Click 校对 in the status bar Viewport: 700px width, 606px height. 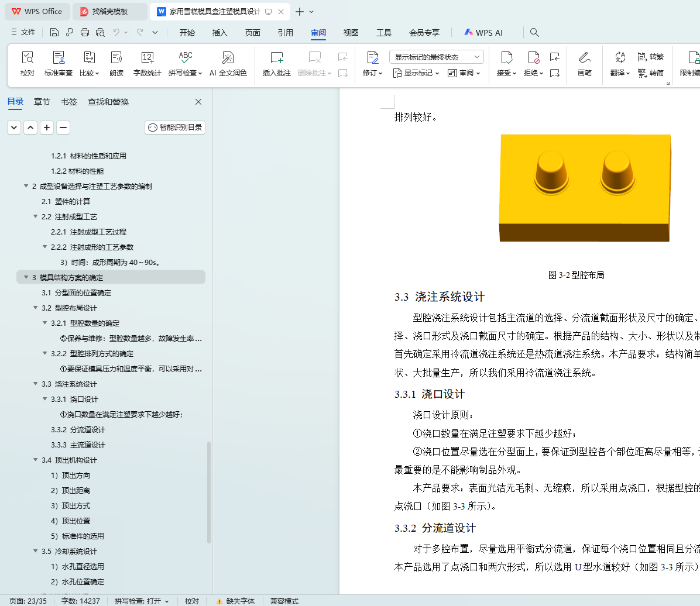(x=192, y=601)
